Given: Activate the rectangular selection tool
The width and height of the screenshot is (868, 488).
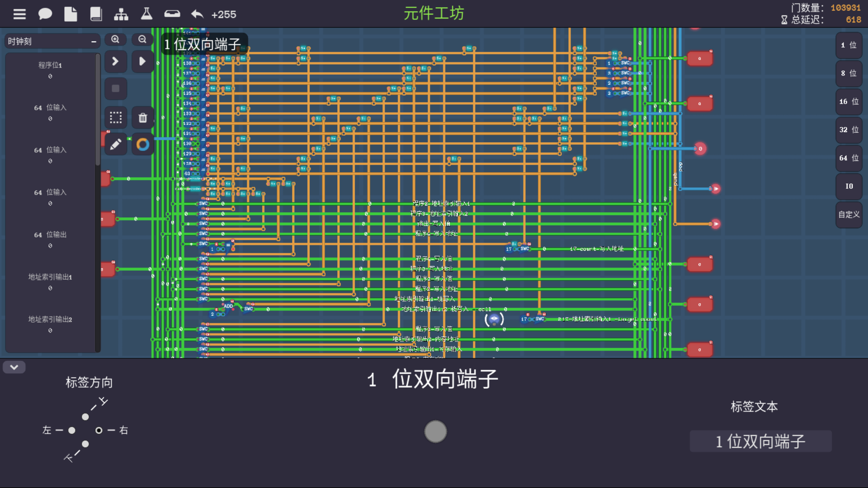Looking at the screenshot, I should [116, 117].
